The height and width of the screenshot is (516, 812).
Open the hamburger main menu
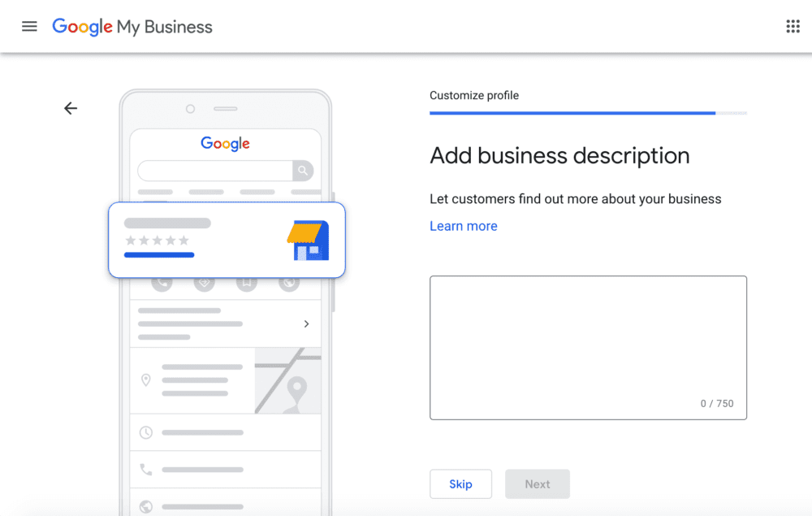click(x=29, y=26)
